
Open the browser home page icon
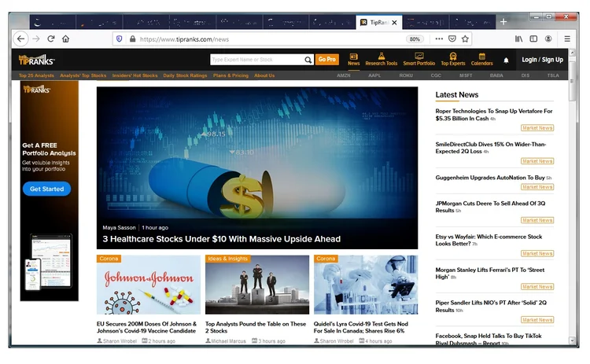[x=66, y=39]
